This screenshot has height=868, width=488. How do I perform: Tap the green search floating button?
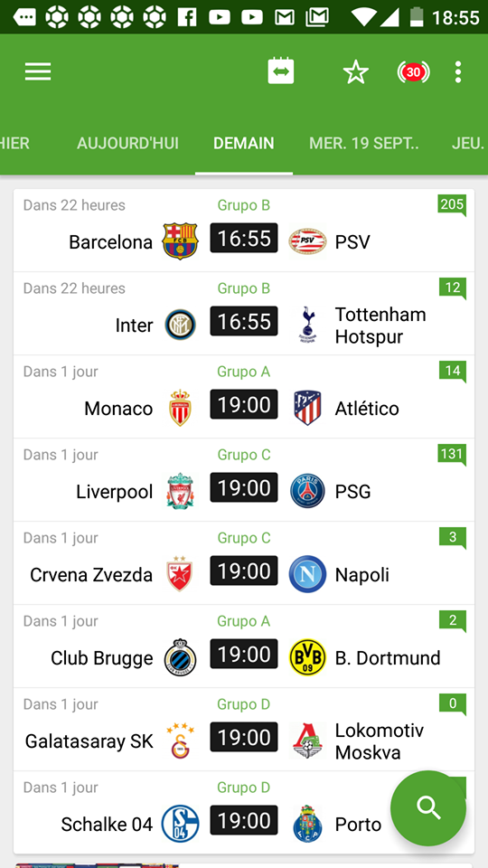click(x=428, y=808)
